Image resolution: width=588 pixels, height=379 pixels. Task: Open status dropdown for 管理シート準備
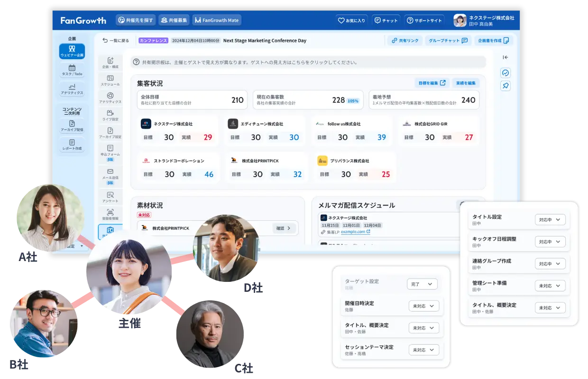550,286
